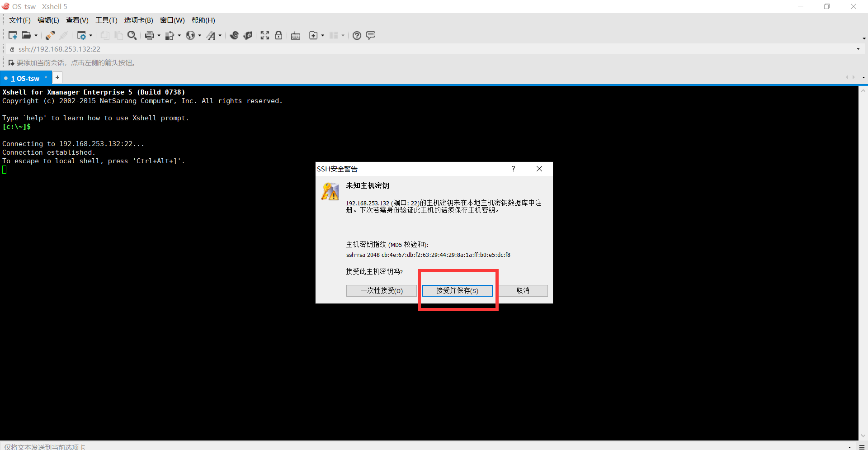Click the New Session toolbar icon
The height and width of the screenshot is (450, 868).
[x=13, y=35]
